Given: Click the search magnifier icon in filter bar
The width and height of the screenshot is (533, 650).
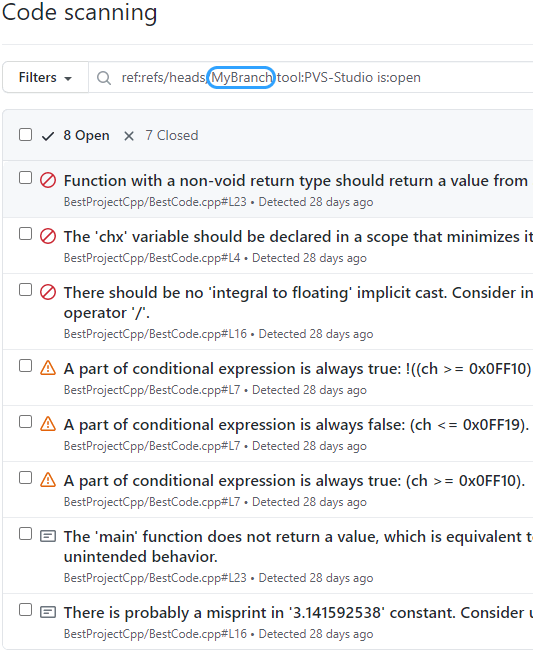Looking at the screenshot, I should [104, 78].
